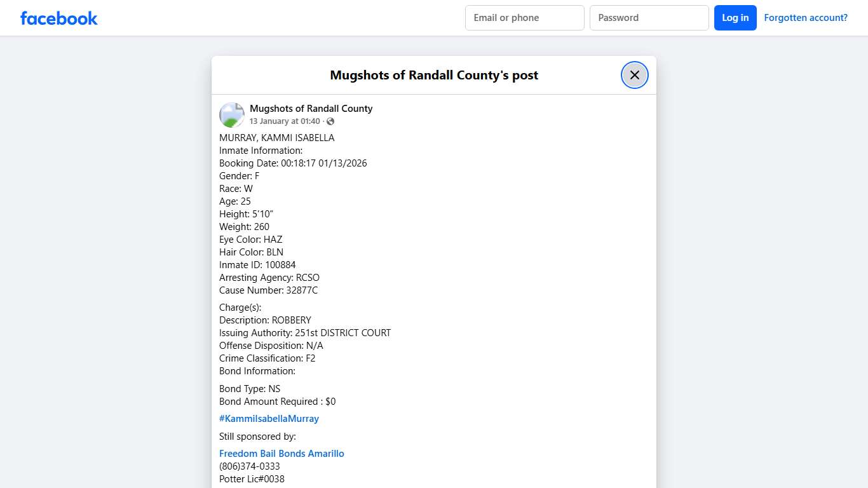
Task: Click the dialog title heading text
Action: point(434,75)
